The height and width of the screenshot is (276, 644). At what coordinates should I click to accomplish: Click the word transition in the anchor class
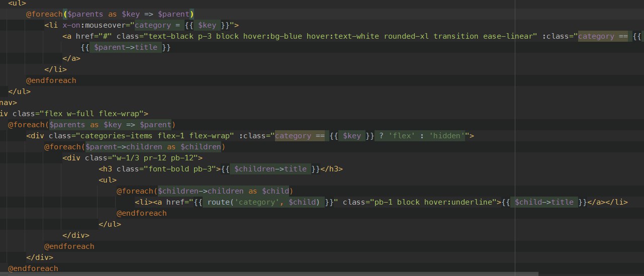coord(456,36)
